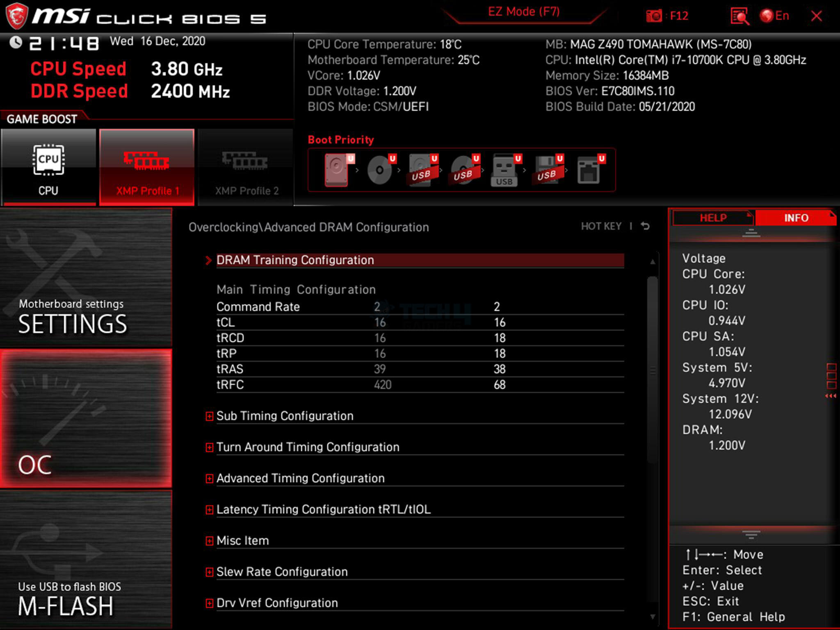Click the 'Main Timing Configuration' heading
This screenshot has height=630, width=840.
tap(296, 290)
